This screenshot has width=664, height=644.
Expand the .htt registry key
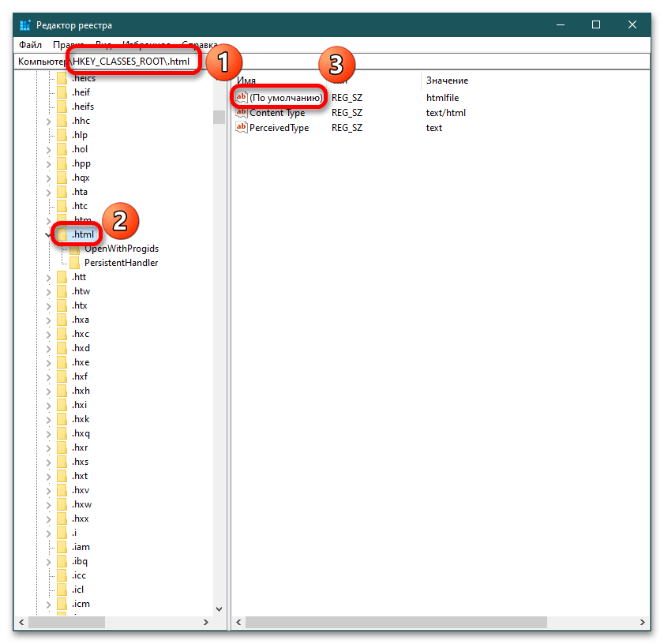[49, 277]
